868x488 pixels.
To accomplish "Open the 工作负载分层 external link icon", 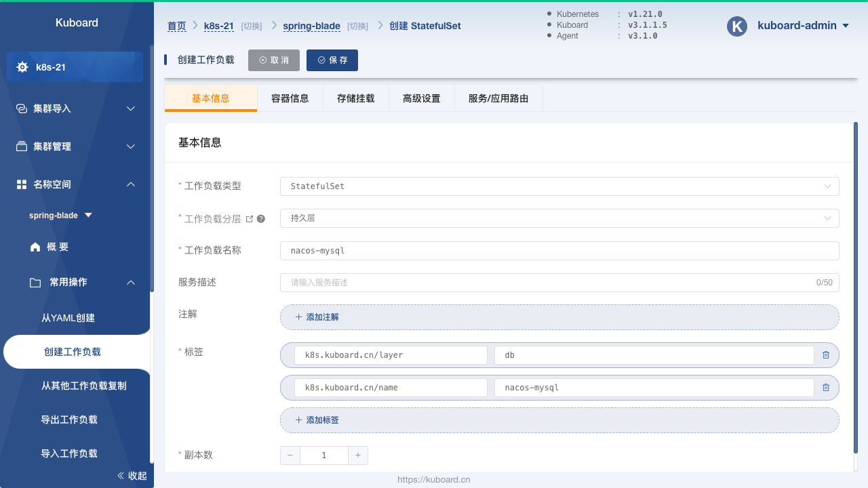I will click(250, 219).
